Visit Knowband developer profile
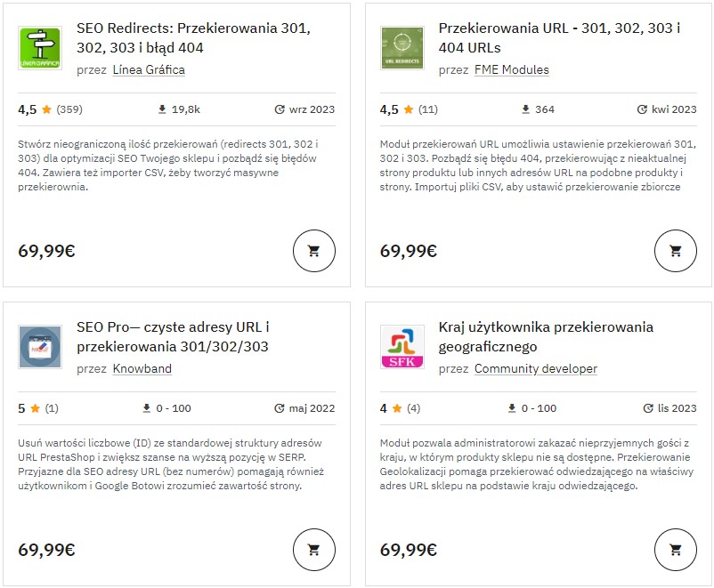Viewport: 714px width, 588px height. tap(142, 368)
